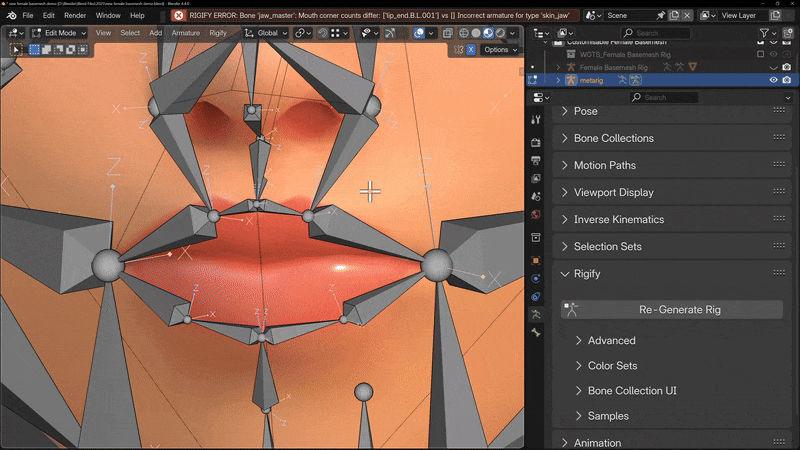This screenshot has width=800, height=450.
Task: Hide metarig using its eye icon
Action: click(x=773, y=80)
